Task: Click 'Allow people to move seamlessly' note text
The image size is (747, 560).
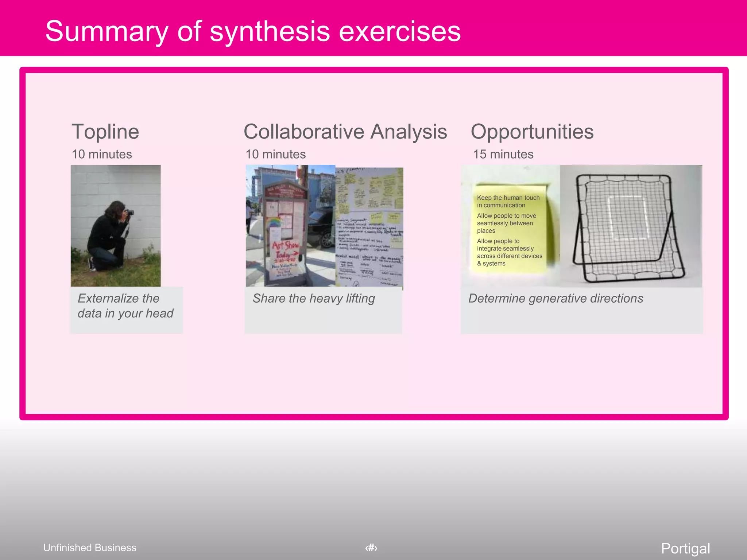Action: (507, 223)
